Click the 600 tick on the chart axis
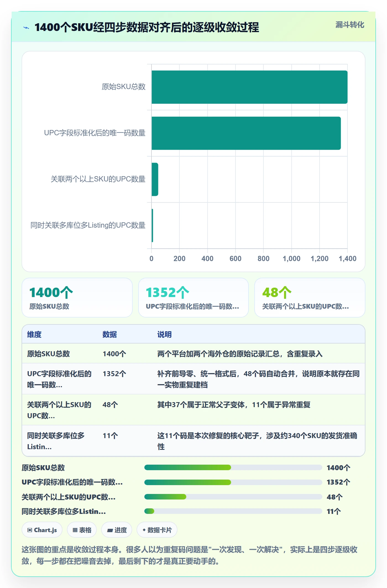The height and width of the screenshot is (588, 387). pyautogui.click(x=236, y=259)
